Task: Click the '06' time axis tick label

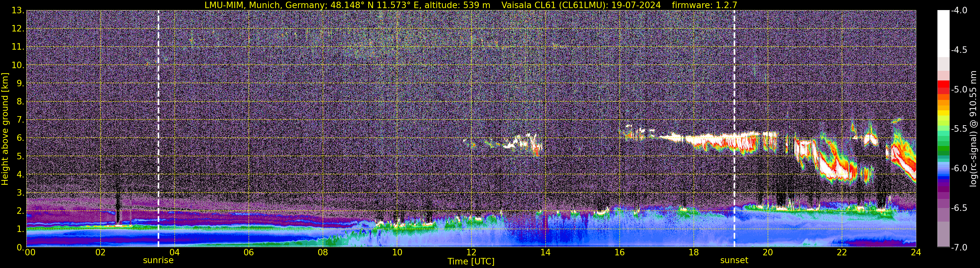Action: point(249,252)
